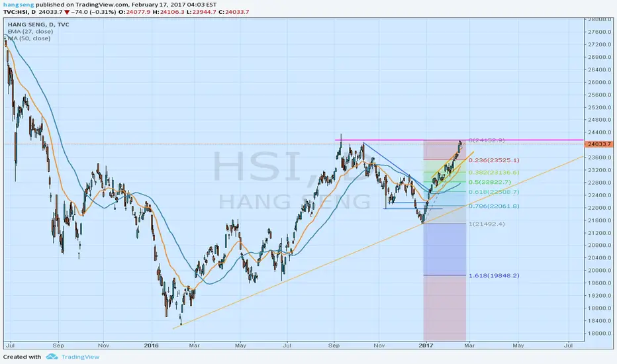617x364 pixels.
Task: Click the C:24033.7 close value
Action: click(234, 12)
